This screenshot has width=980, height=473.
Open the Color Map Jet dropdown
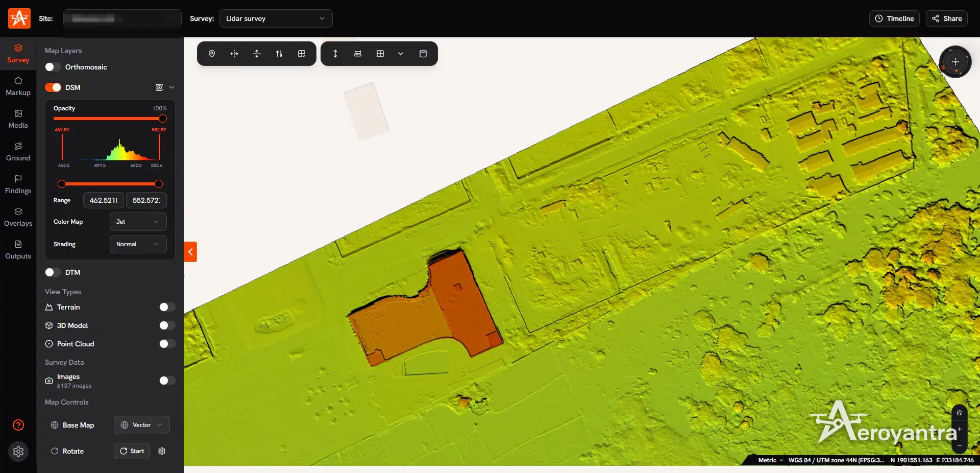point(138,222)
